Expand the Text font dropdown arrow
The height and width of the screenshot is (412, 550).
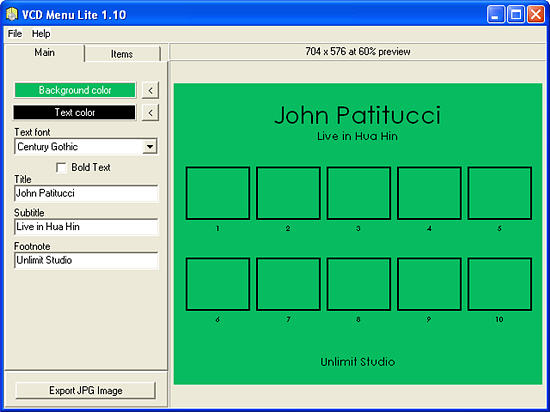tap(150, 147)
